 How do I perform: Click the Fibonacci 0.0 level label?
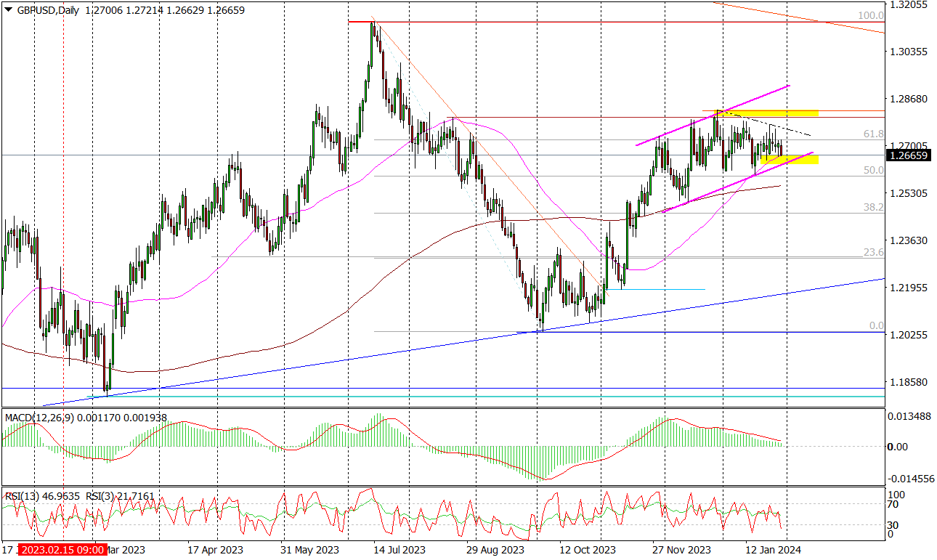(x=876, y=326)
